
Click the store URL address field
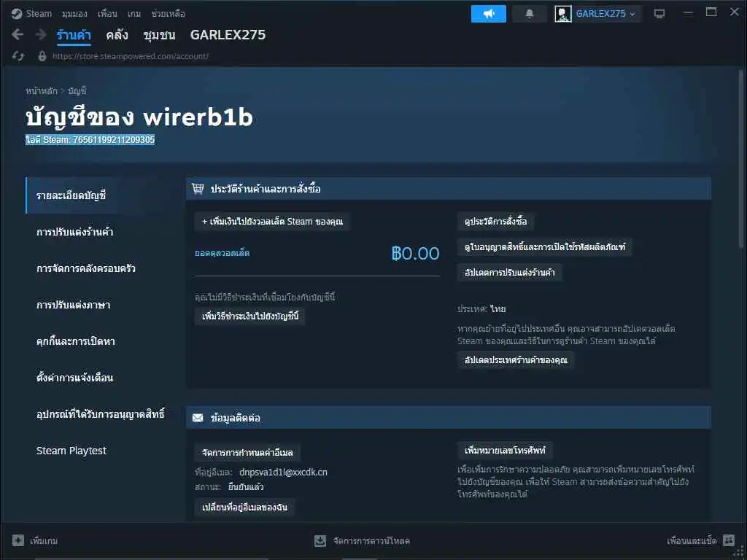(x=130, y=56)
